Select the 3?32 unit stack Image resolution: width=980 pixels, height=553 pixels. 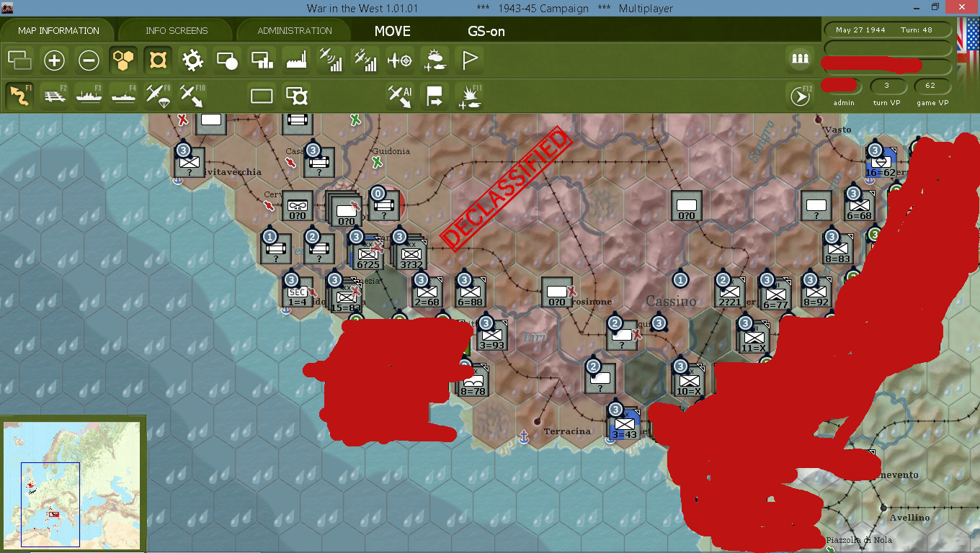(411, 253)
